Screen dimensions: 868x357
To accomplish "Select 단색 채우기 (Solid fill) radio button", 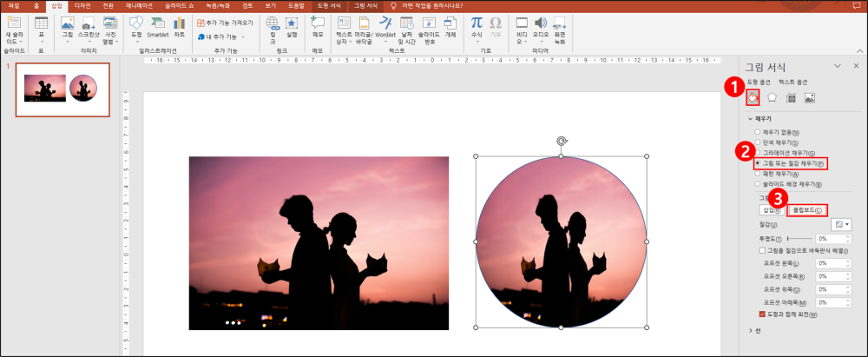I will [x=757, y=143].
